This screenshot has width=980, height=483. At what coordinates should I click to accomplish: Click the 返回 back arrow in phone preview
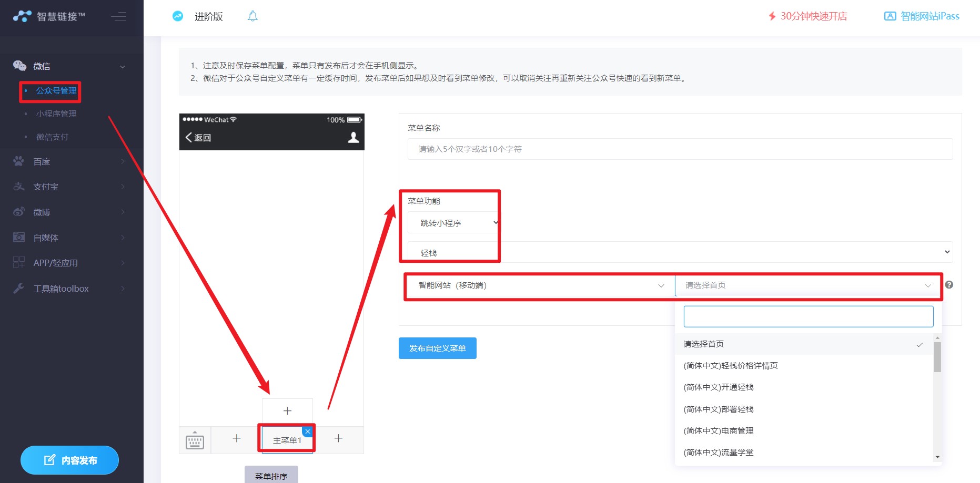[198, 137]
